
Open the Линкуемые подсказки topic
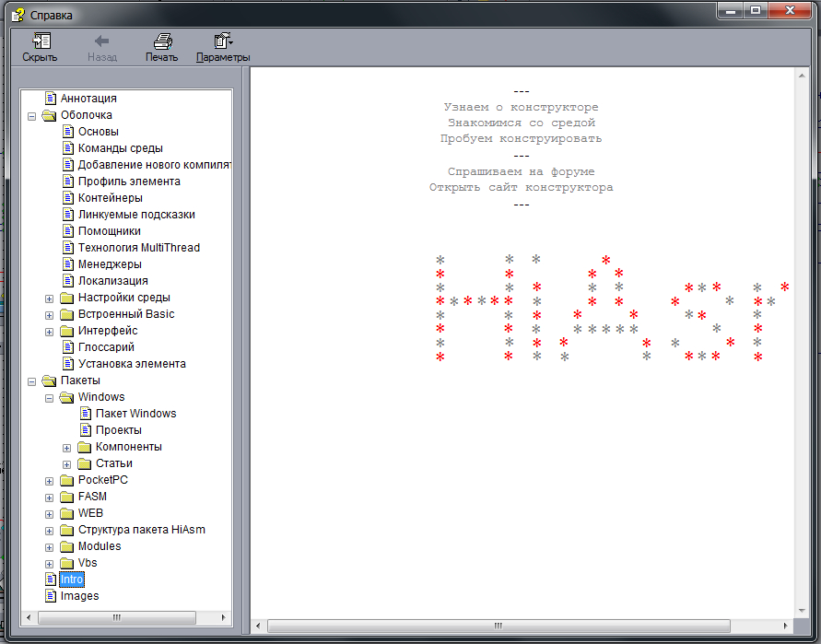pos(136,215)
